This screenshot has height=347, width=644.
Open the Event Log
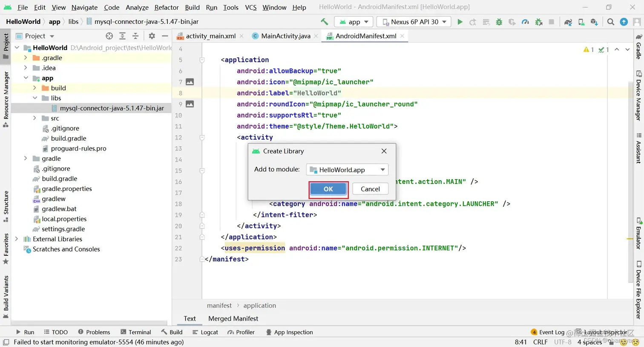click(x=548, y=332)
